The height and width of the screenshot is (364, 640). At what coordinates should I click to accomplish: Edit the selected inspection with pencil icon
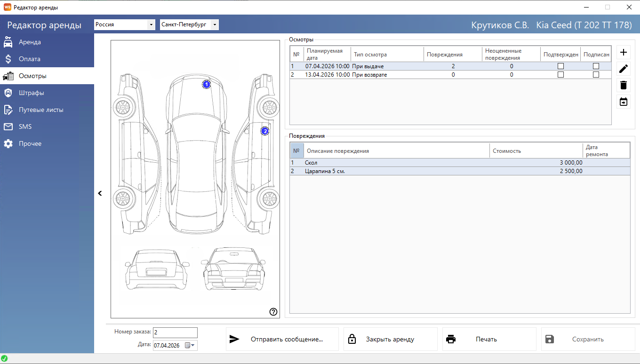coord(624,69)
